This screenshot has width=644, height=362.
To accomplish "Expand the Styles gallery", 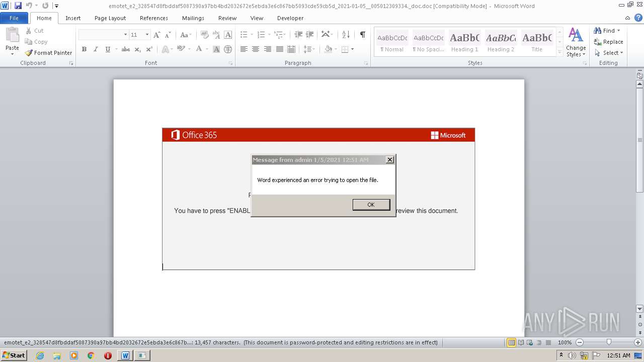I will coord(559,52).
